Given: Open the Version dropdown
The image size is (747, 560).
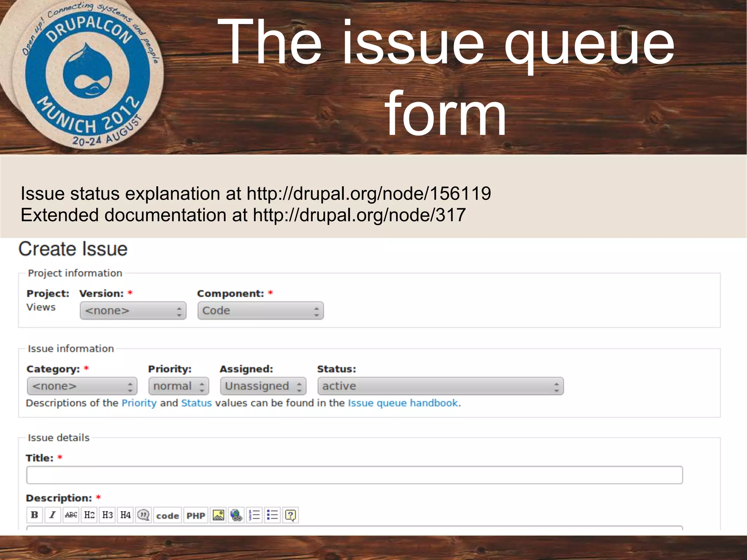Looking at the screenshot, I should pyautogui.click(x=133, y=311).
